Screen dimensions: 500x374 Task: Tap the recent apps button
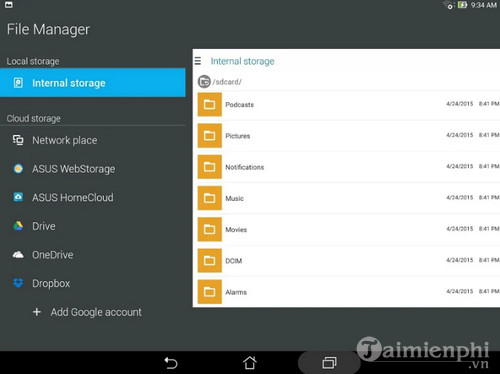[329, 363]
